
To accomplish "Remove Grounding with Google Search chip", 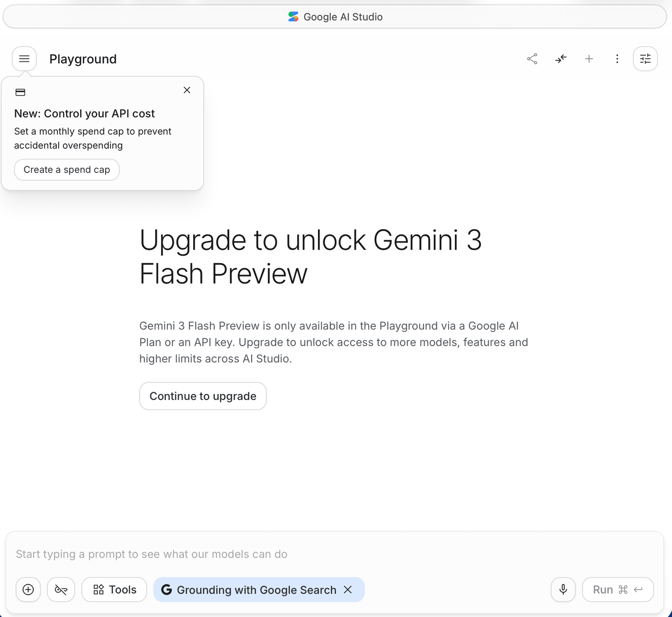I will [348, 590].
